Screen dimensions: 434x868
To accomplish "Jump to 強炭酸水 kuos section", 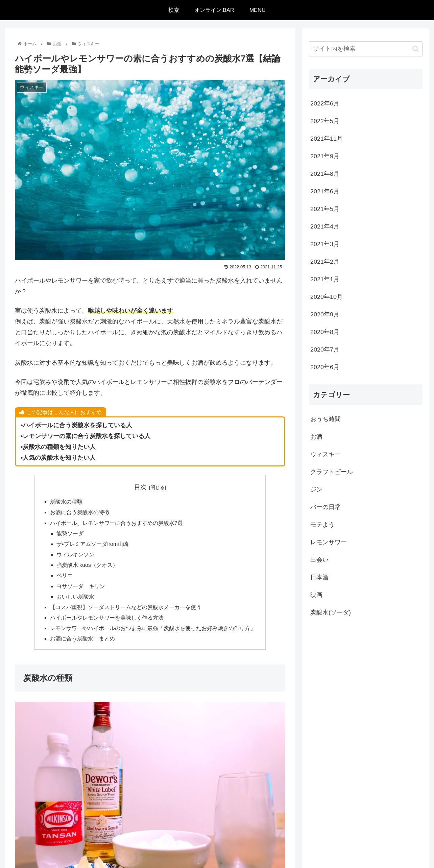I will point(87,565).
